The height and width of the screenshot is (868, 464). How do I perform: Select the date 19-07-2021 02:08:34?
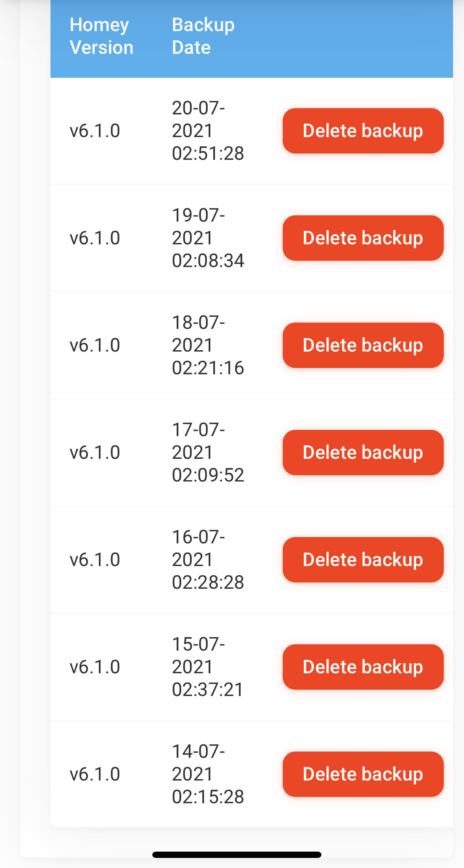click(x=208, y=238)
